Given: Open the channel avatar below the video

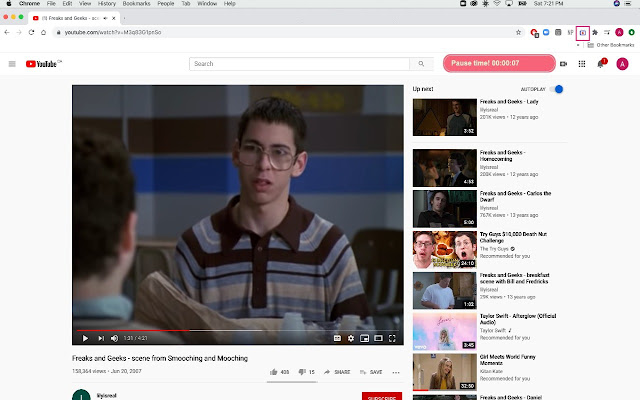Looking at the screenshot, I should click(81, 395).
